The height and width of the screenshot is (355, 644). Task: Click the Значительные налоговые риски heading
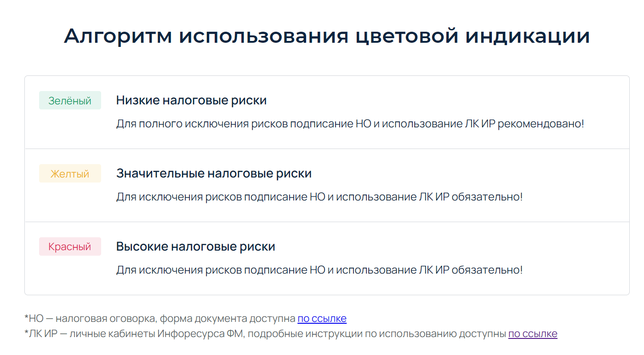point(214,173)
